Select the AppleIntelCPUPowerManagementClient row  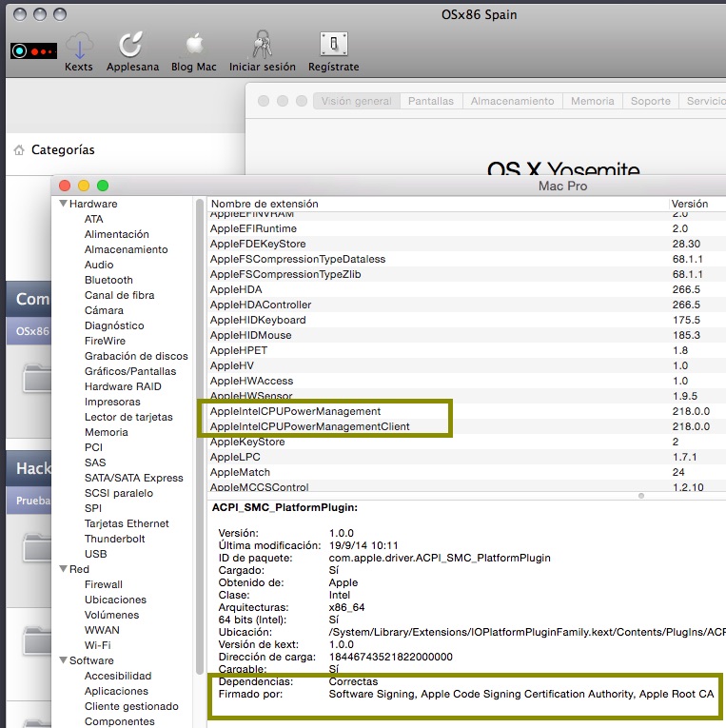click(x=466, y=426)
